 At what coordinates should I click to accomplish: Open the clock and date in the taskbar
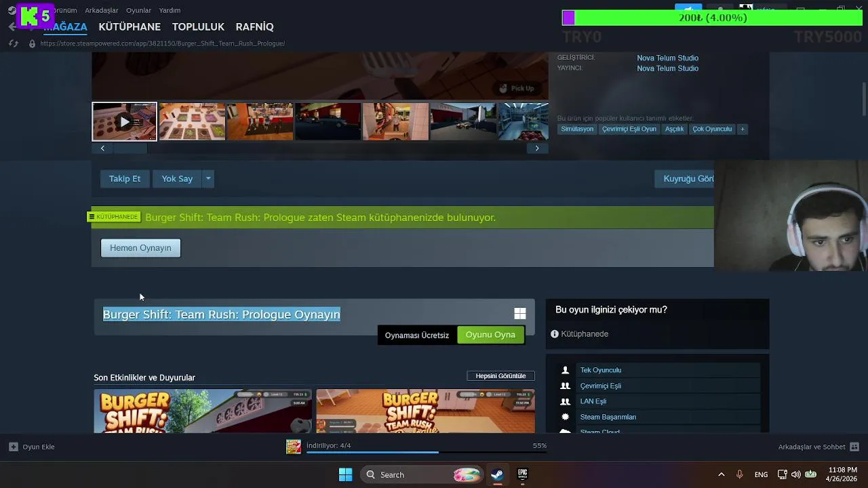pos(842,474)
